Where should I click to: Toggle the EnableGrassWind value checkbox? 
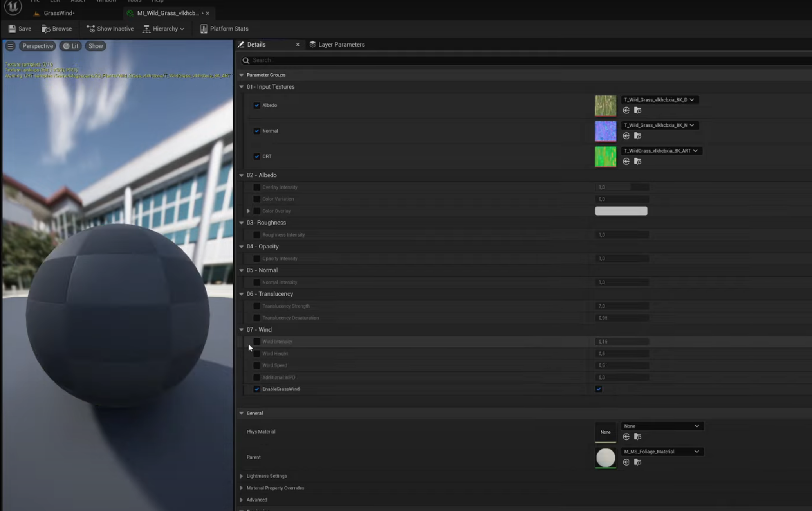598,389
